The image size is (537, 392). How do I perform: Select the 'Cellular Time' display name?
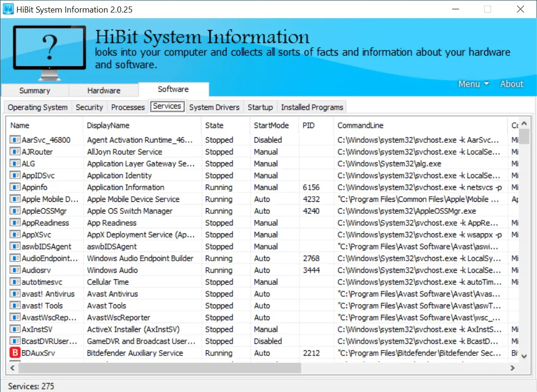pyautogui.click(x=108, y=282)
